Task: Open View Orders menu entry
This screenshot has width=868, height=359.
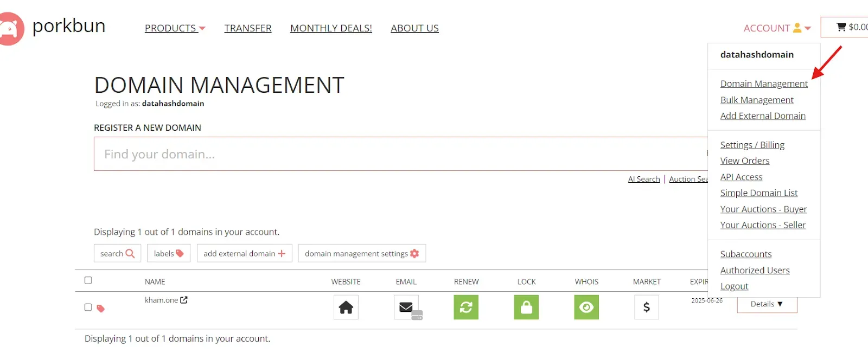Action: point(745,161)
